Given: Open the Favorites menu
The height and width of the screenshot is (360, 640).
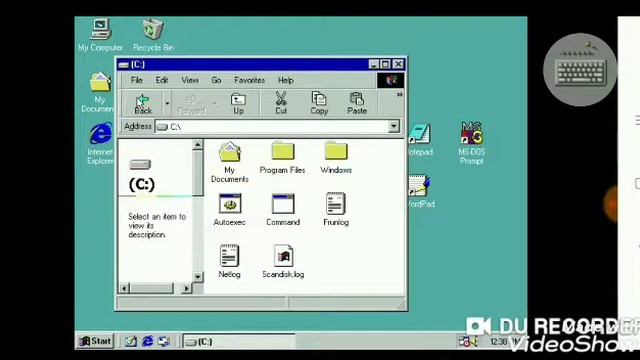Looking at the screenshot, I should [x=249, y=80].
